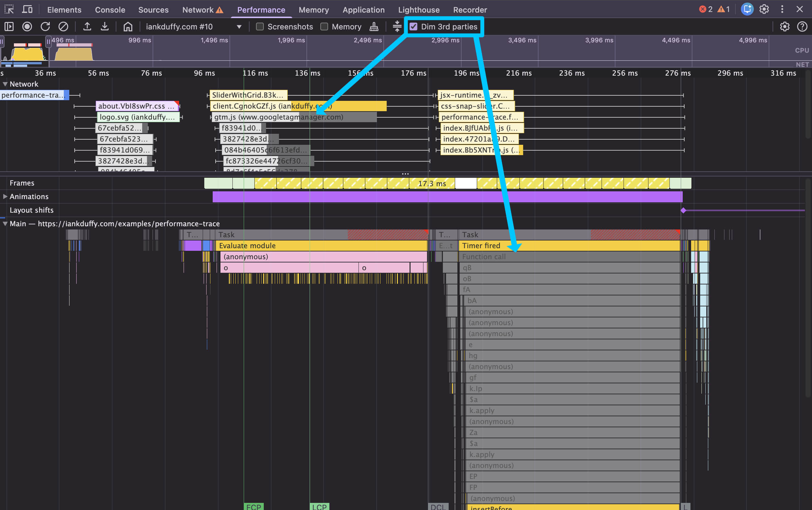Load a saved performance profile
The height and width of the screenshot is (510, 812).
click(87, 27)
